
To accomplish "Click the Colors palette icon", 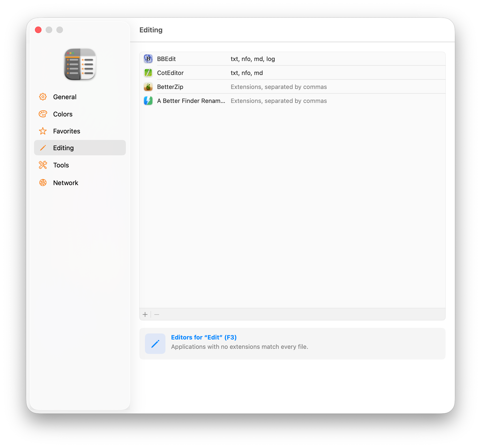I will click(43, 114).
